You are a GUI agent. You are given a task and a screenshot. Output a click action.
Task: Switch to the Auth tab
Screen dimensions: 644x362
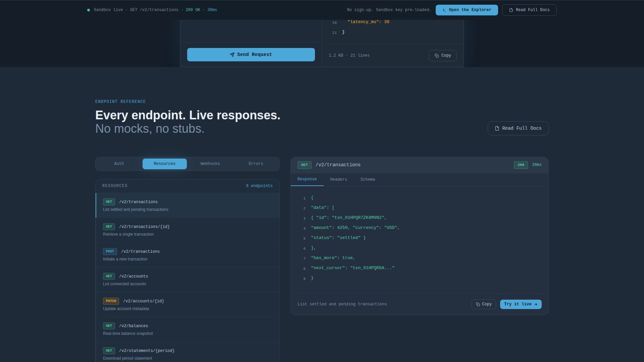click(x=119, y=164)
